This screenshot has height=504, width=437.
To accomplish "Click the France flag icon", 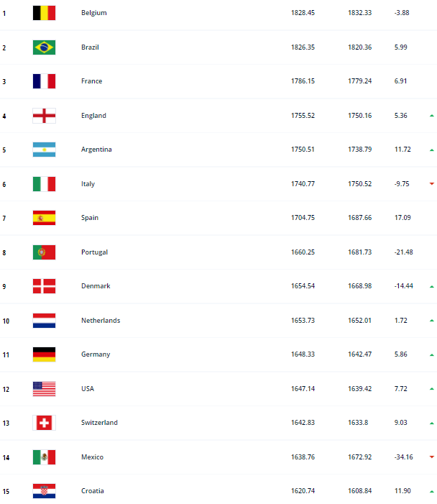I will [x=44, y=81].
